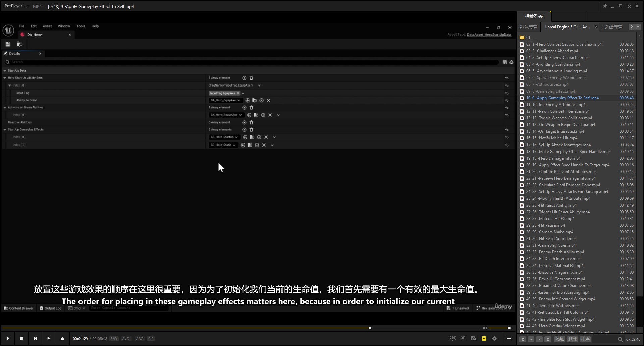Image resolution: width=644 pixels, height=346 pixels.
Task: Open the GE_Hero_StartUp class dropdown
Action: [224, 137]
